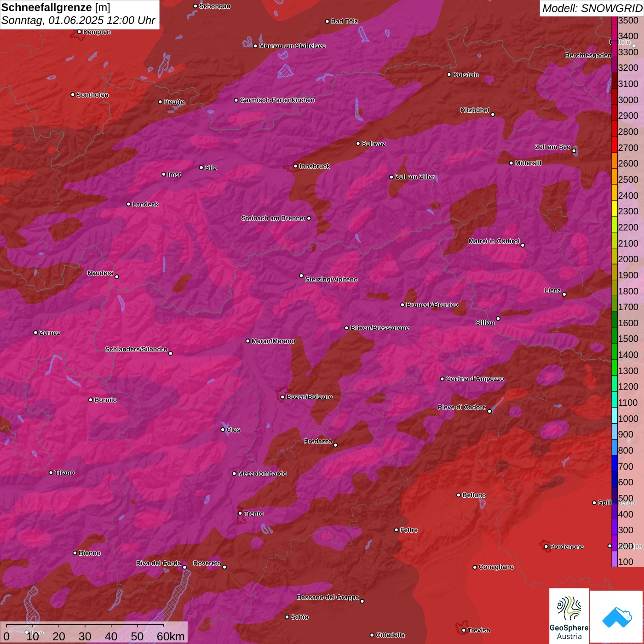Screen dimensions: 644x644
Task: Select the Bormio label
Action: tap(106, 400)
